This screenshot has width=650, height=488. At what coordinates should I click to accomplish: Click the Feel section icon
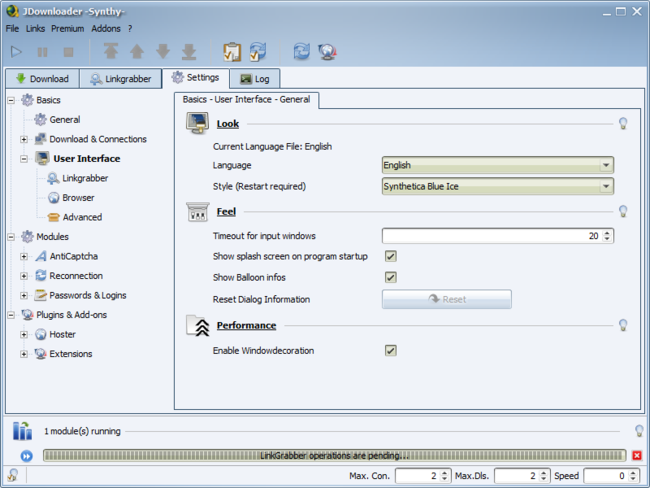[x=198, y=211]
